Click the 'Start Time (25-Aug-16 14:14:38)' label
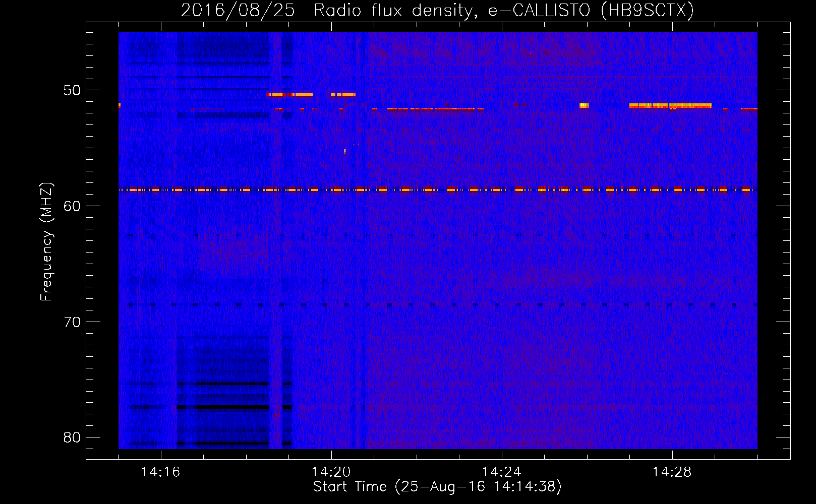Viewport: 816px width, 504px height. 437,487
